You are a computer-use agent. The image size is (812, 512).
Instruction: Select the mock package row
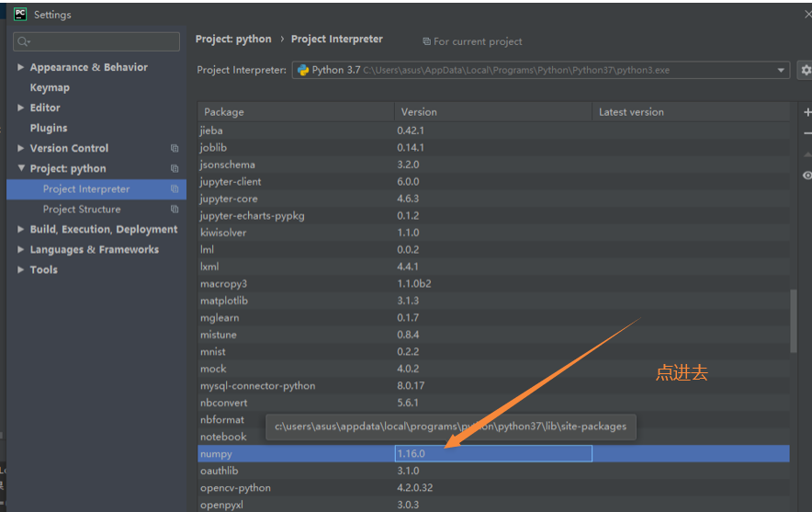pos(493,369)
